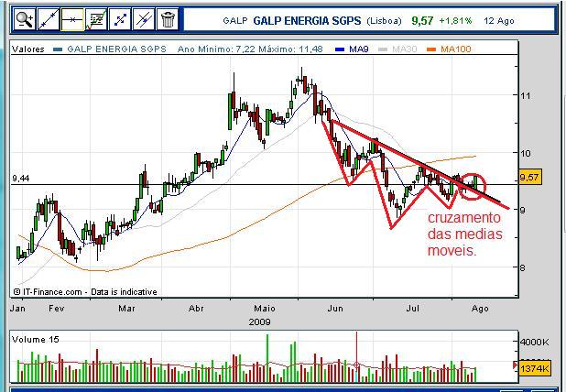Click the Jul month axis label

coord(413,309)
